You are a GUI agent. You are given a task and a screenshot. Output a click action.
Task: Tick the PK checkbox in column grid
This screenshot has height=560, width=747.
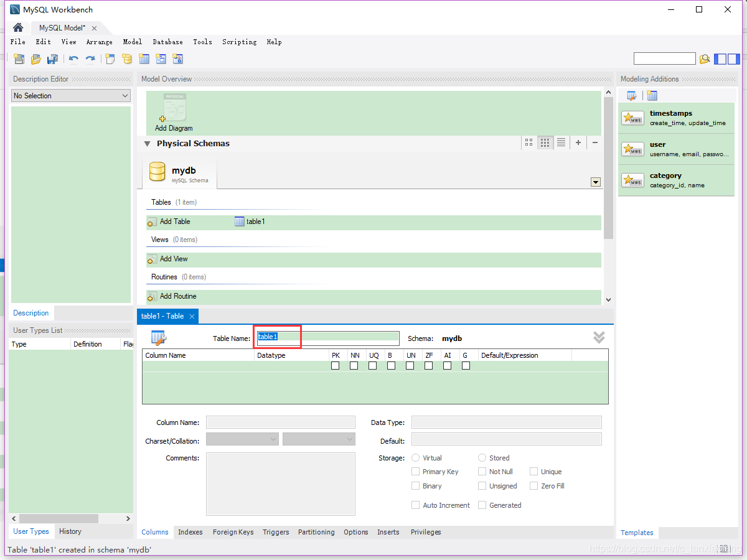click(x=336, y=366)
